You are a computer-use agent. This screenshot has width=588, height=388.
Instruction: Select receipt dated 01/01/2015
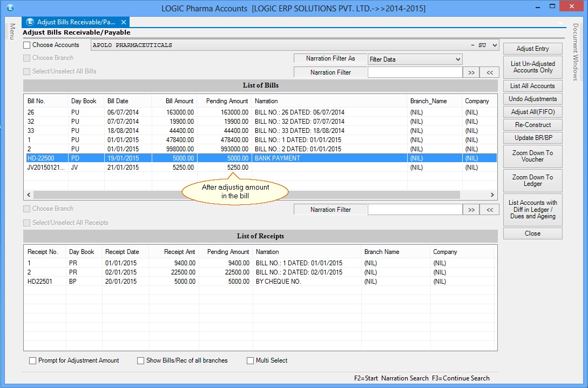pyautogui.click(x=260, y=263)
